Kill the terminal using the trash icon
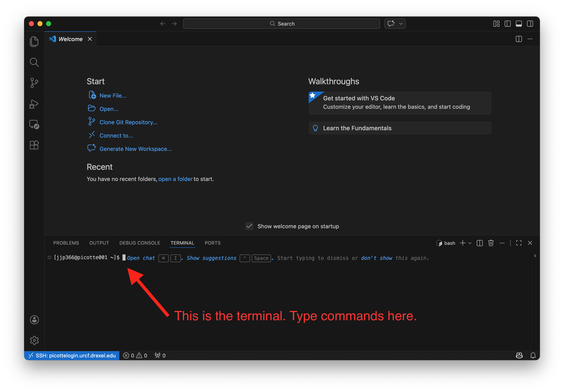The width and height of the screenshot is (564, 392). (x=491, y=243)
